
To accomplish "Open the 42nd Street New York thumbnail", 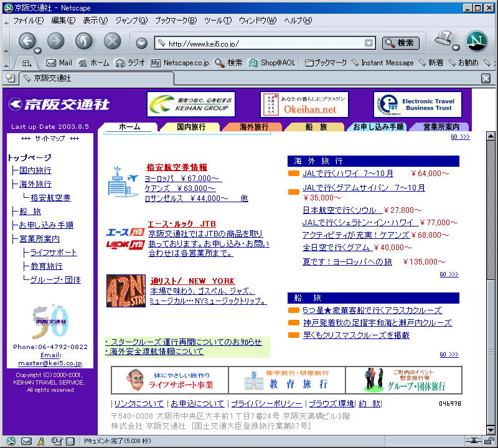I will click(126, 291).
